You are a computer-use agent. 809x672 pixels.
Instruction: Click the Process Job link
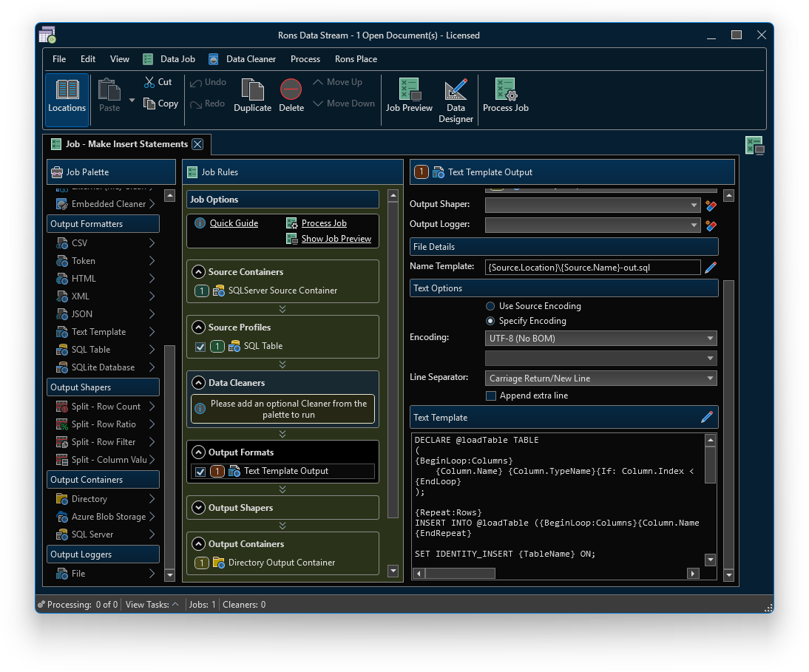pos(324,223)
